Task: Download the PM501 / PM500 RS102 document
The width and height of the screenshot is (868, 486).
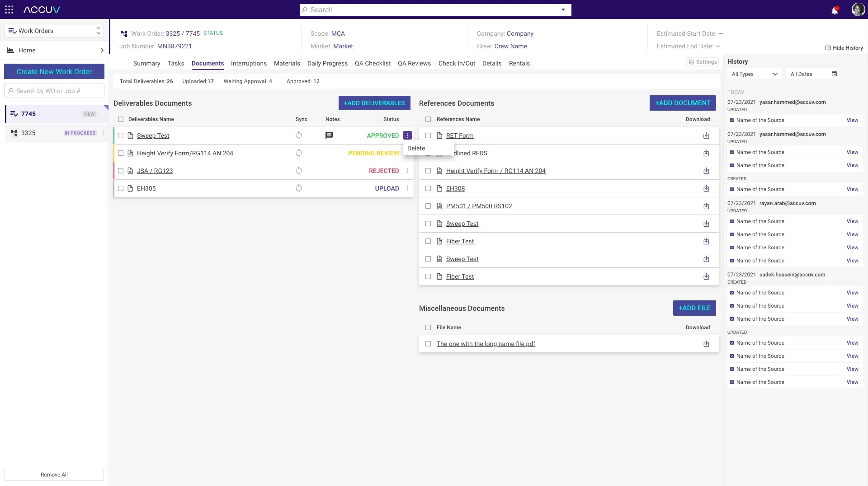Action: (706, 206)
